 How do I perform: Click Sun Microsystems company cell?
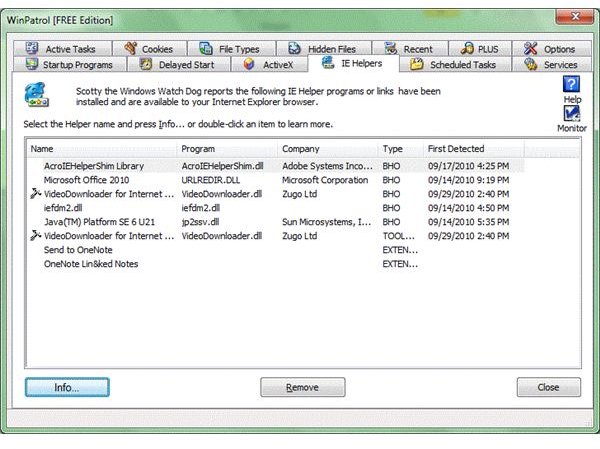point(326,222)
